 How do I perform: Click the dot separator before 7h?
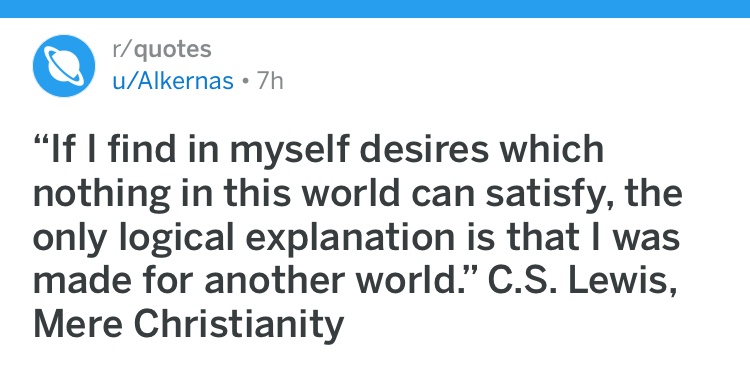tap(245, 82)
